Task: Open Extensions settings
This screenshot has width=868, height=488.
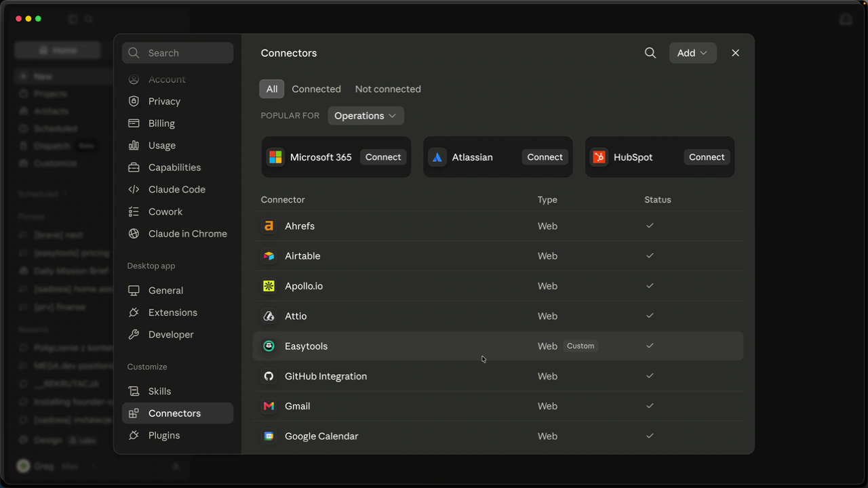Action: click(178, 312)
